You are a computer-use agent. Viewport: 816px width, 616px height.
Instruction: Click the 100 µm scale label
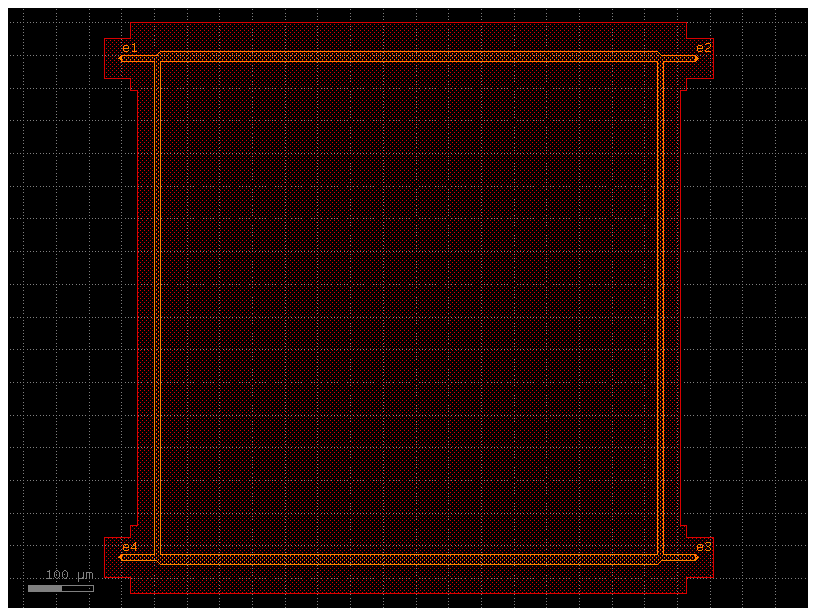tap(70, 575)
